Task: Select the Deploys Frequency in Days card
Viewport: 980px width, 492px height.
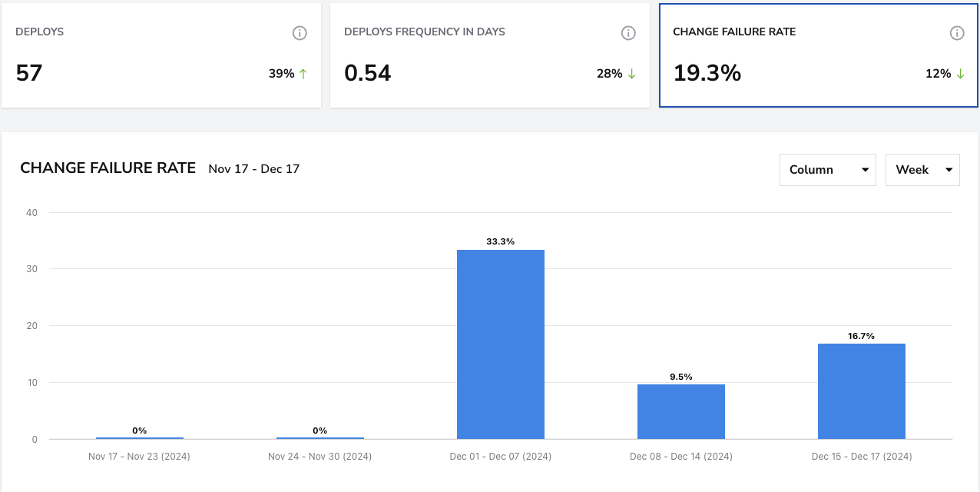Action: pos(490,55)
